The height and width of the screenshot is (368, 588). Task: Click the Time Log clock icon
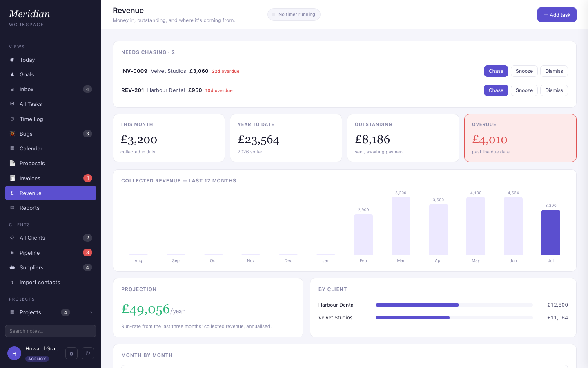tap(12, 119)
